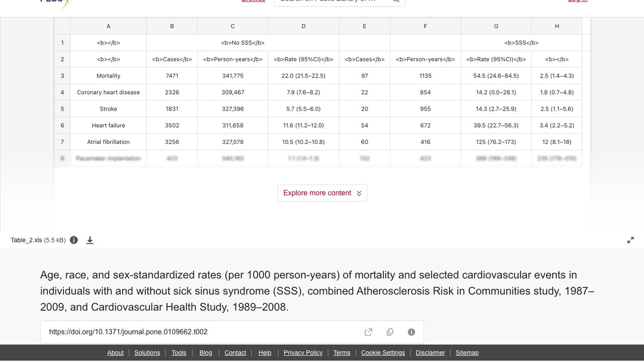Click the Atrial fibrillation cell
This screenshot has width=644, height=362.
click(108, 142)
